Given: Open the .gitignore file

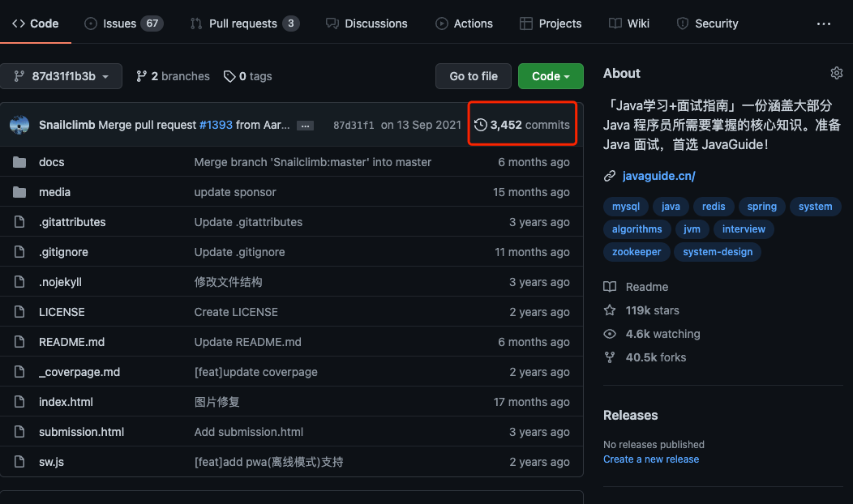Looking at the screenshot, I should [x=63, y=252].
